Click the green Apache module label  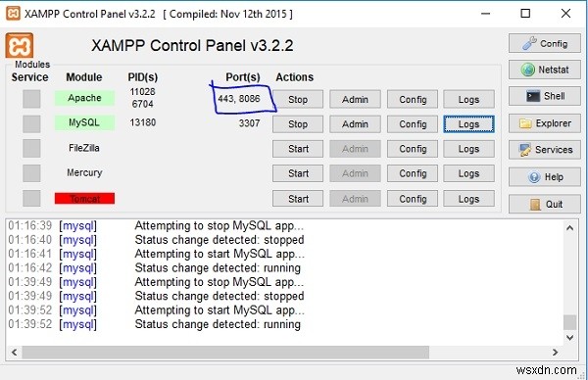(x=84, y=98)
